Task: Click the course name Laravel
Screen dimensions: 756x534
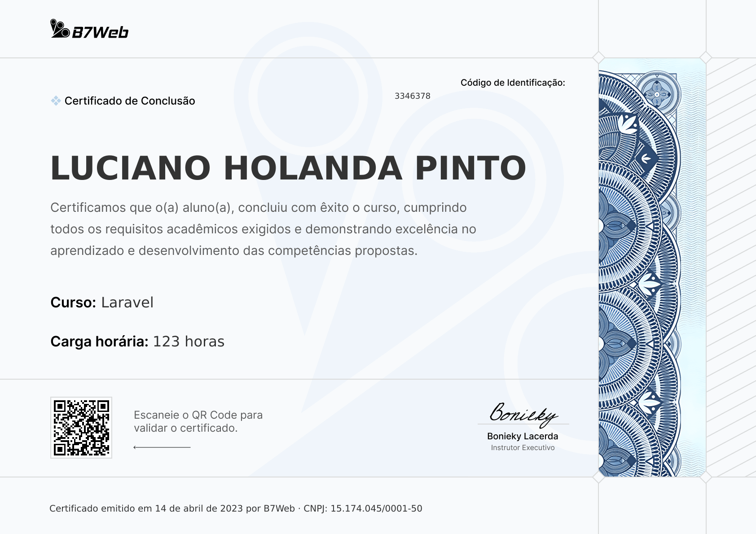Action: click(x=127, y=302)
